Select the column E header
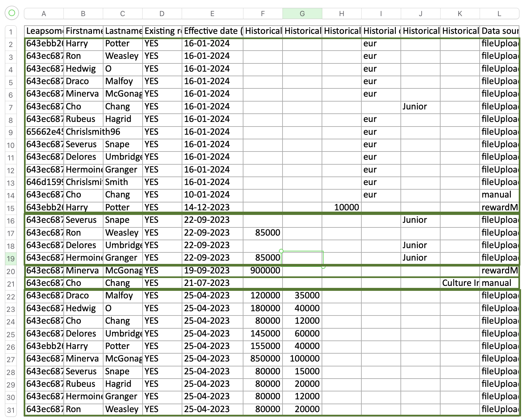 [x=212, y=14]
